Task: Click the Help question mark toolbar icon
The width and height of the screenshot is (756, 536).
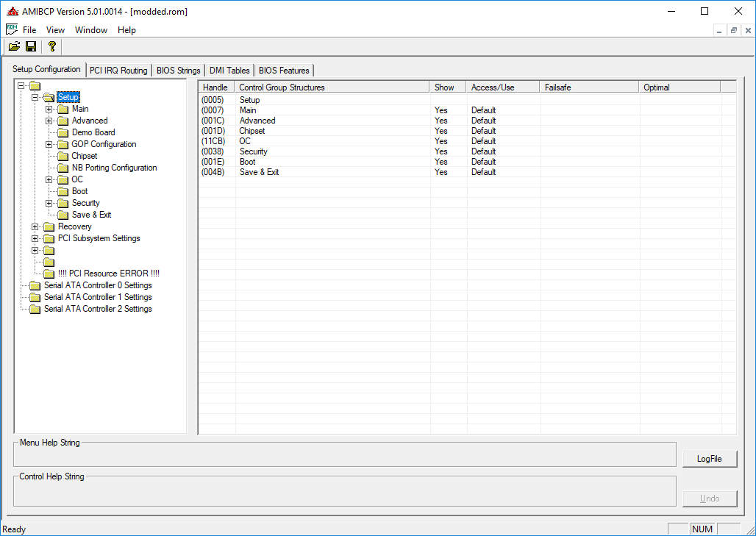Action: (x=52, y=46)
